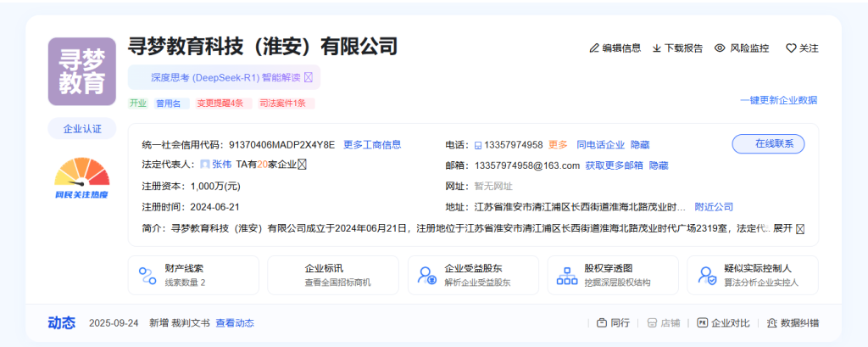Open the 企业标讯 card

[333, 276]
